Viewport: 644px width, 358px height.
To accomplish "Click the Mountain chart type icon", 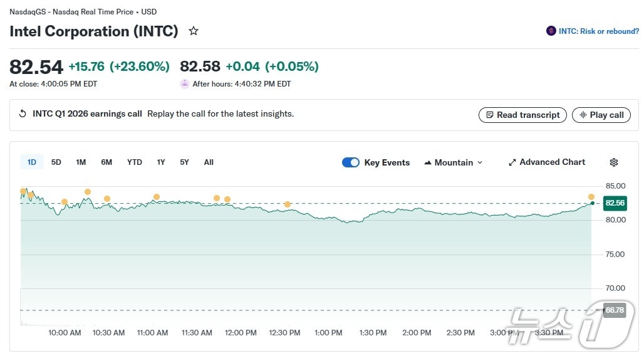I will (x=428, y=162).
